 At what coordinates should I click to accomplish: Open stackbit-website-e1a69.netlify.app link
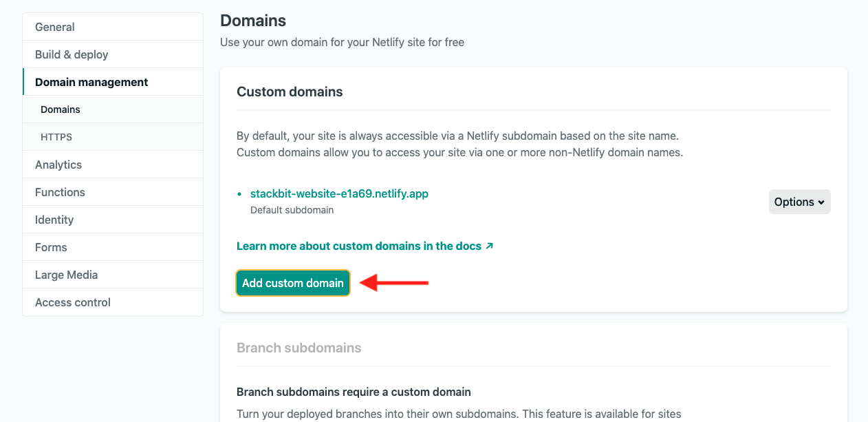click(x=339, y=193)
